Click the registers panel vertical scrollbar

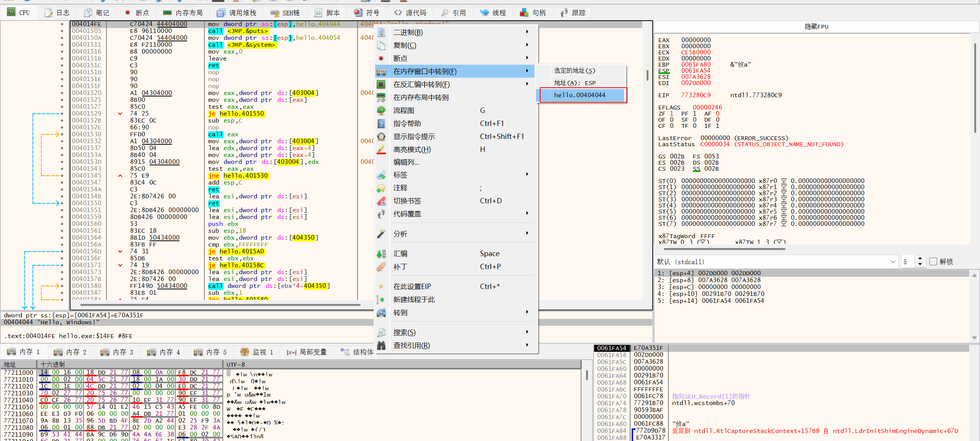[975, 88]
